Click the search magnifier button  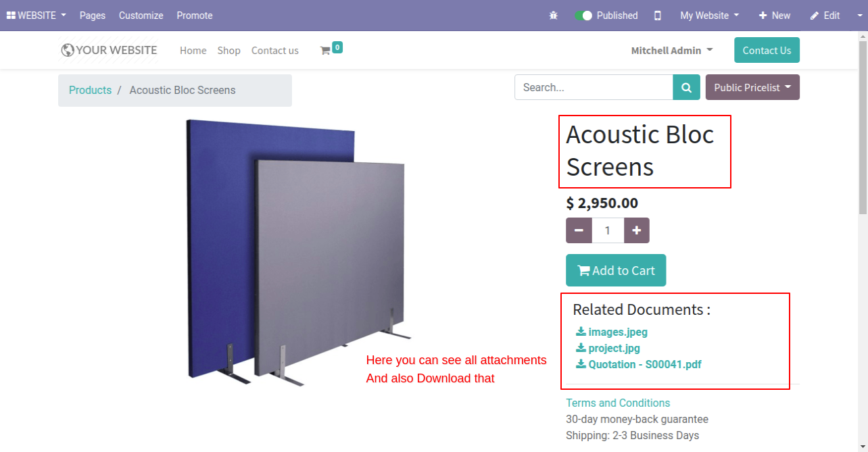[x=686, y=87]
